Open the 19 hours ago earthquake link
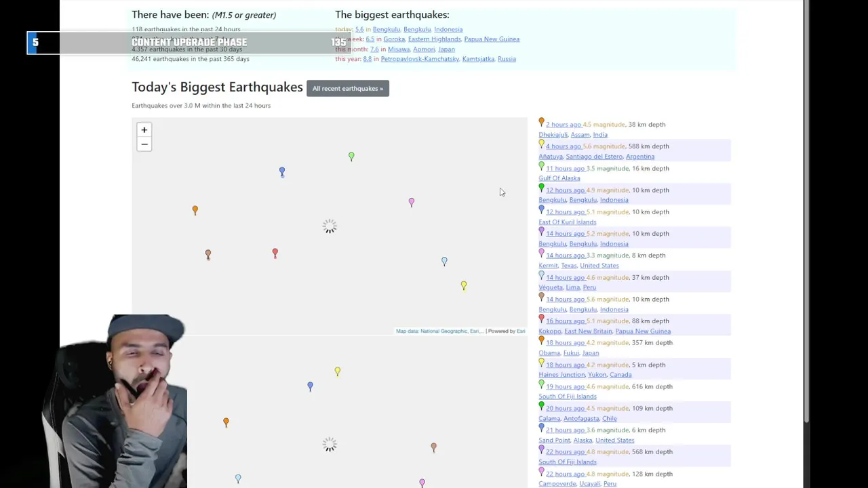 click(x=565, y=387)
